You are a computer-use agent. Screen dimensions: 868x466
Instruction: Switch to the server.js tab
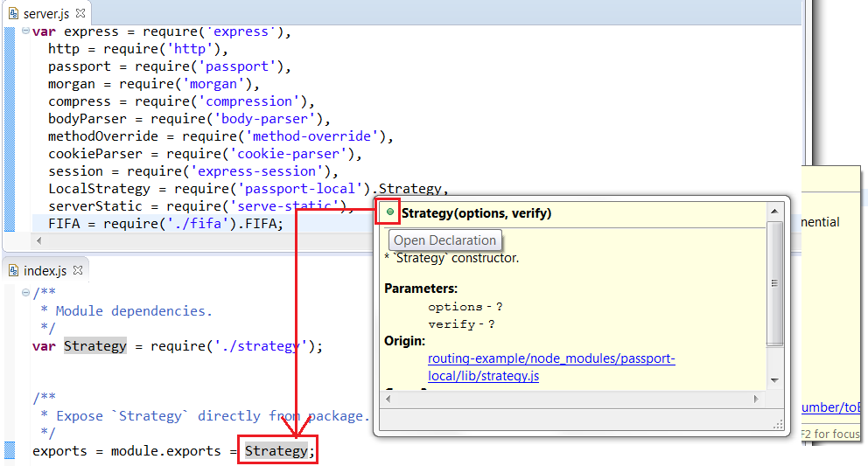pos(45,14)
